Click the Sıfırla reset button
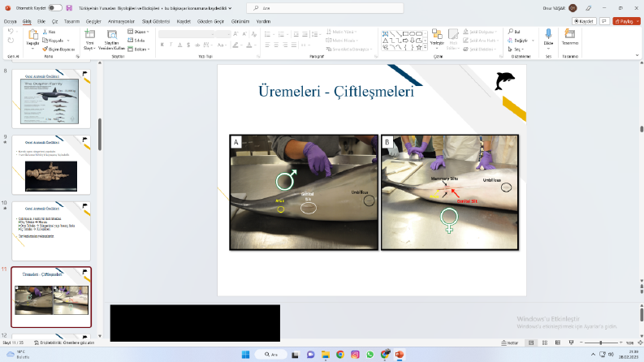Image resolution: width=644 pixels, height=362 pixels. [x=136, y=41]
